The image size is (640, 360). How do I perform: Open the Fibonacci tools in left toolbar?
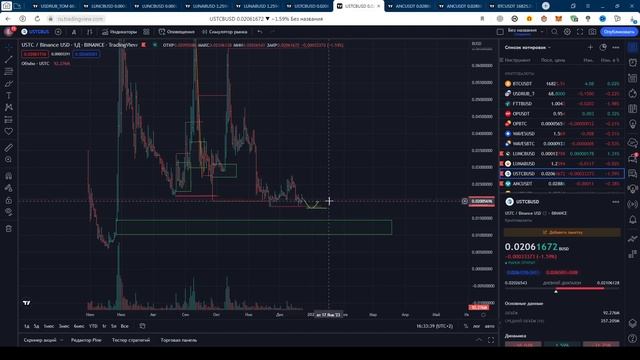(9, 71)
